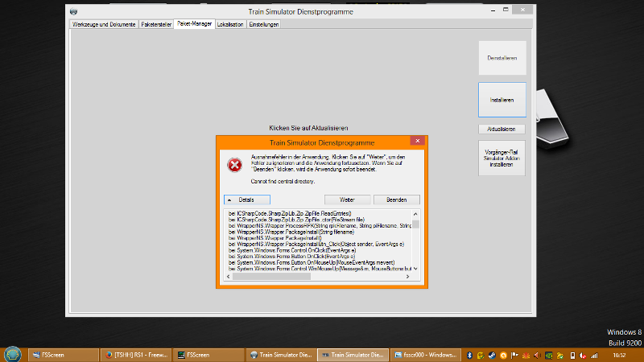
Task: Click Beenden to quit the application
Action: (x=396, y=200)
